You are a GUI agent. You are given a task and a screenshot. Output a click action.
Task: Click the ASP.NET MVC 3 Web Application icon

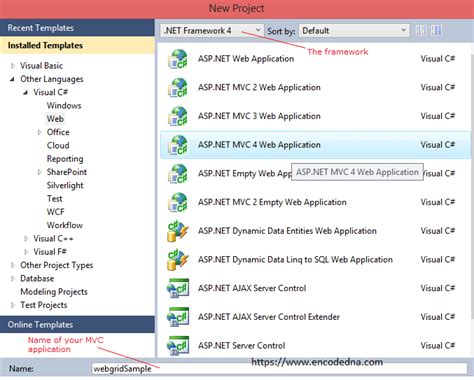pyautogui.click(x=178, y=116)
